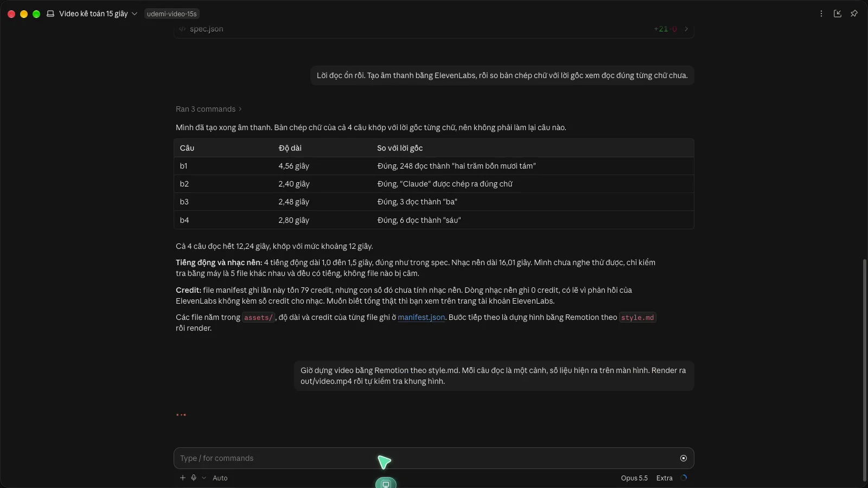Select the '4,56 giây' duration cell
This screenshot has width=868, height=488.
[294, 166]
